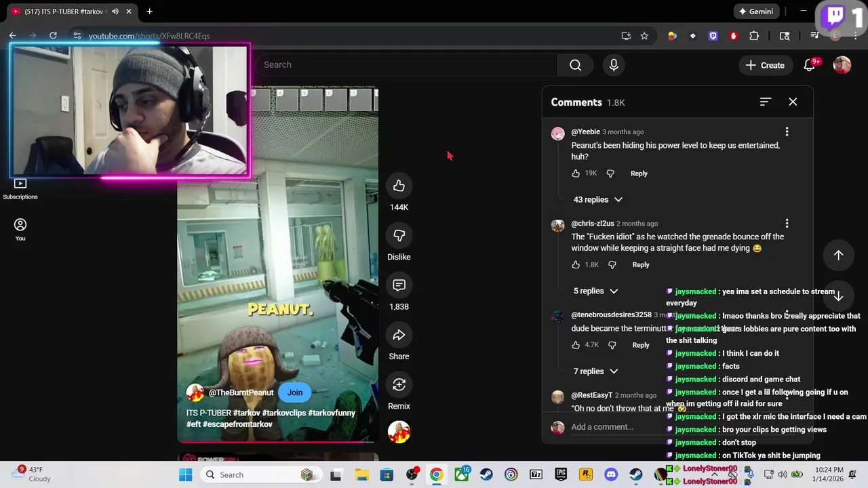868x488 pixels.
Task: Open the Share arrow for the short
Action: pos(399,335)
